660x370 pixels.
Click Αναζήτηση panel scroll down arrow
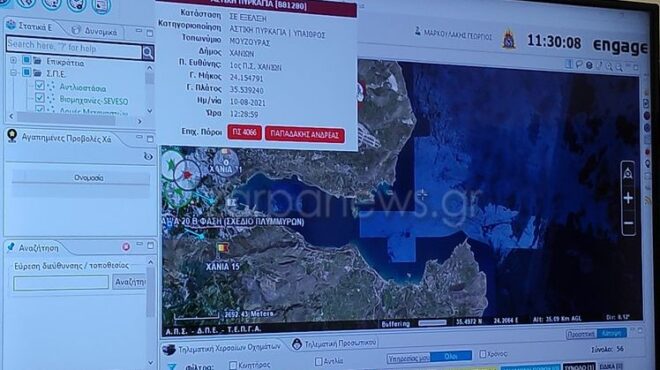150,362
